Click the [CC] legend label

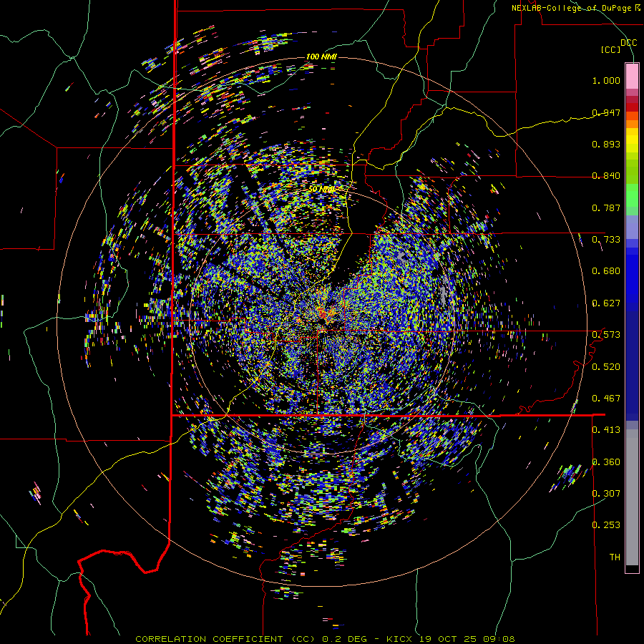pyautogui.click(x=610, y=49)
